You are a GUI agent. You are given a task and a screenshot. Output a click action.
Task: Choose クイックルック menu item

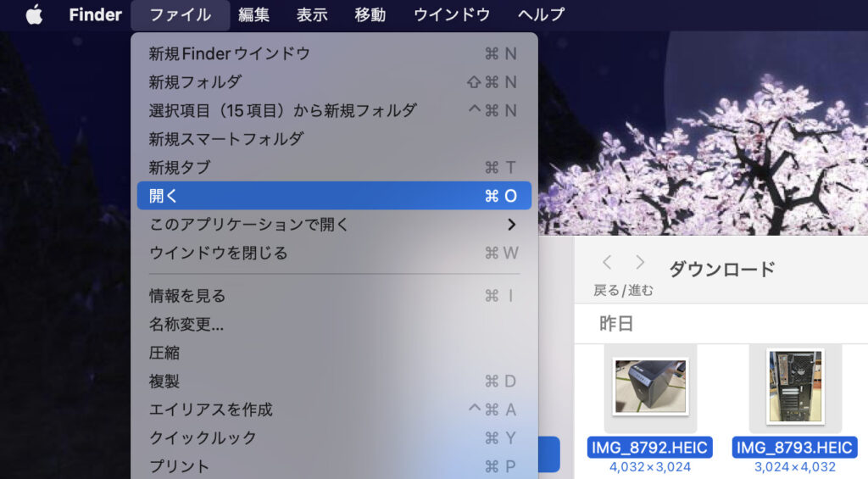334,437
